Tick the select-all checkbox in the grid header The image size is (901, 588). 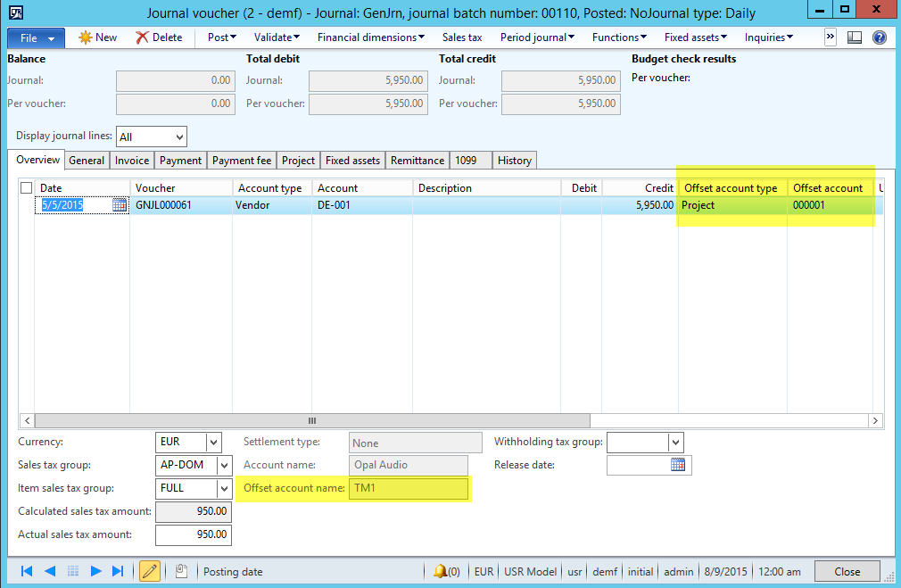(x=26, y=188)
